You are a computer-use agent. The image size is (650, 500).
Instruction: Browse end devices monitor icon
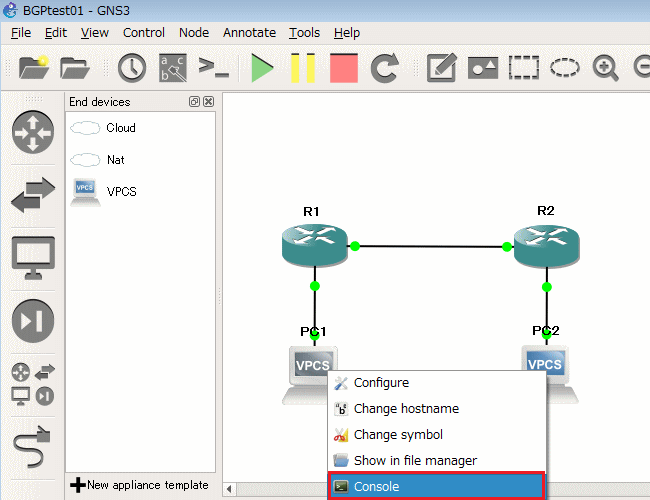tap(33, 258)
